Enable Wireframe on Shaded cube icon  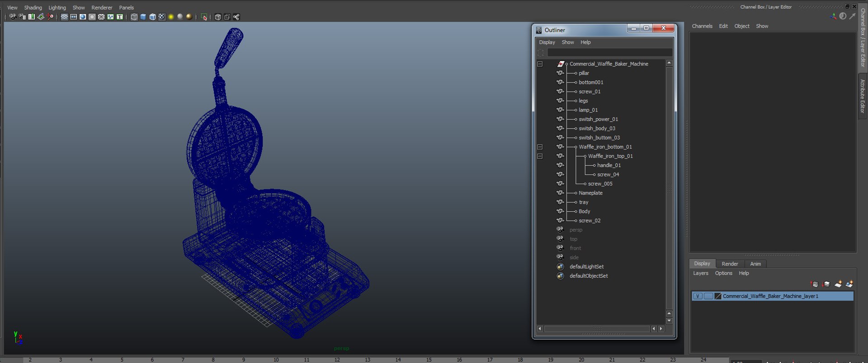(x=153, y=17)
